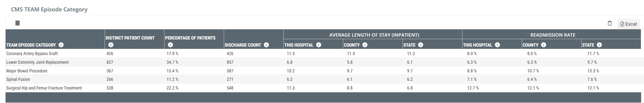
Task: Click info icon under Percentage of Patients
Action: 170,45
